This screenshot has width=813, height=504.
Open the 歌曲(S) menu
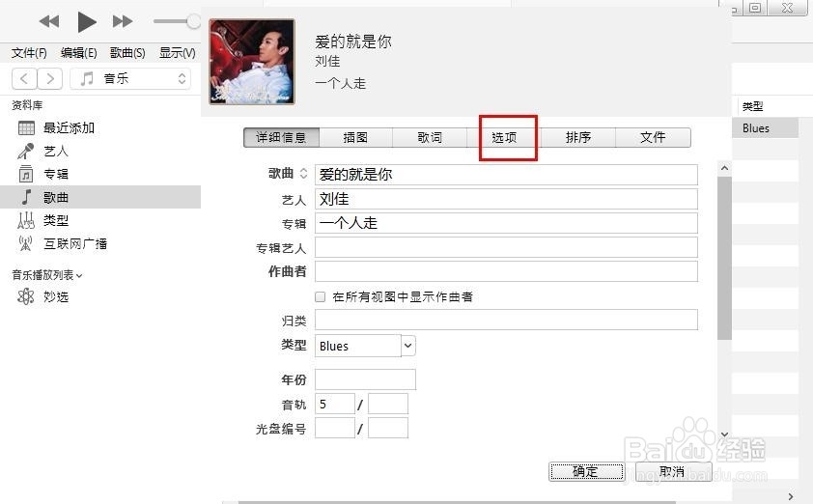pyautogui.click(x=127, y=53)
